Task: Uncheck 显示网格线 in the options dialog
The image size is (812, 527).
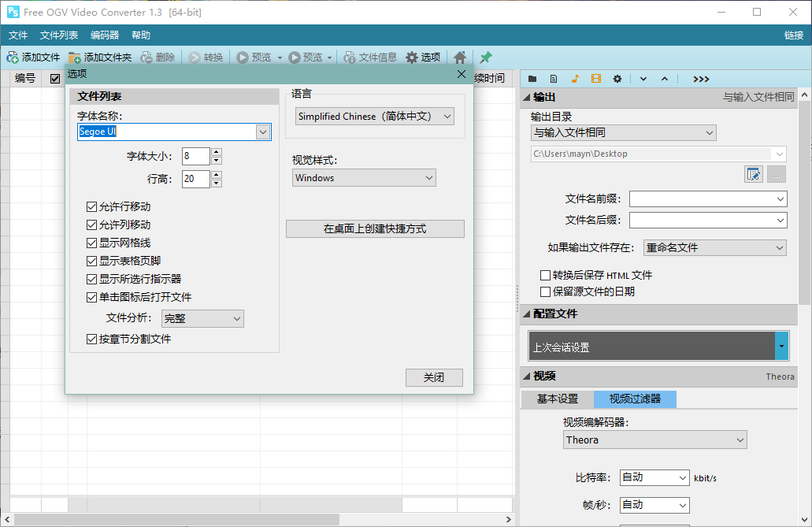Action: pos(92,243)
